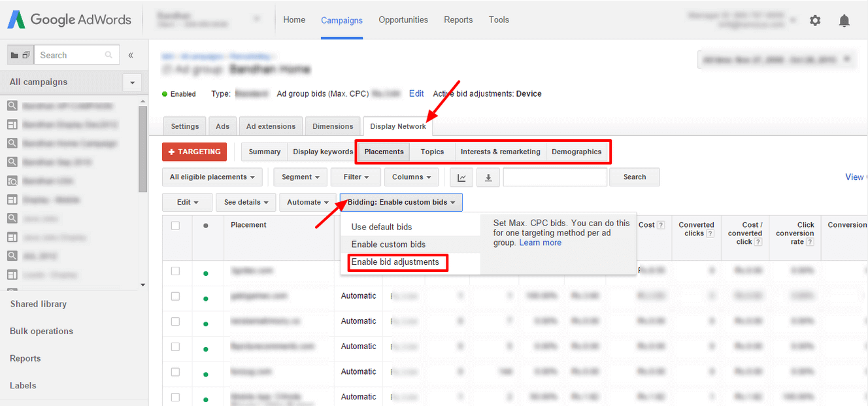
Task: Tick the select-all checkbox in table header
Action: point(175,226)
